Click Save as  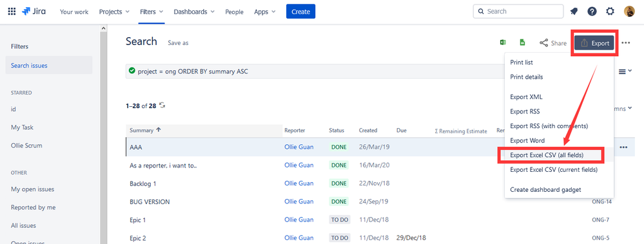click(x=178, y=42)
